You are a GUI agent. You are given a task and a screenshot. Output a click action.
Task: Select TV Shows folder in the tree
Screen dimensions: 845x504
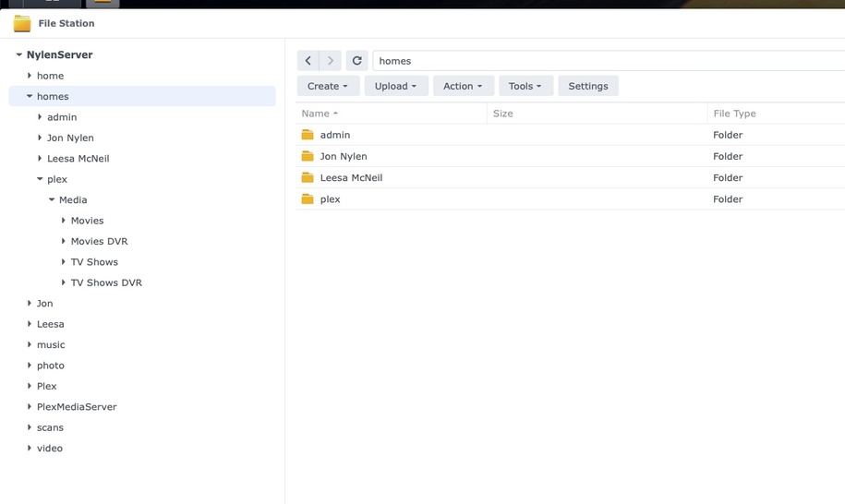click(x=94, y=262)
